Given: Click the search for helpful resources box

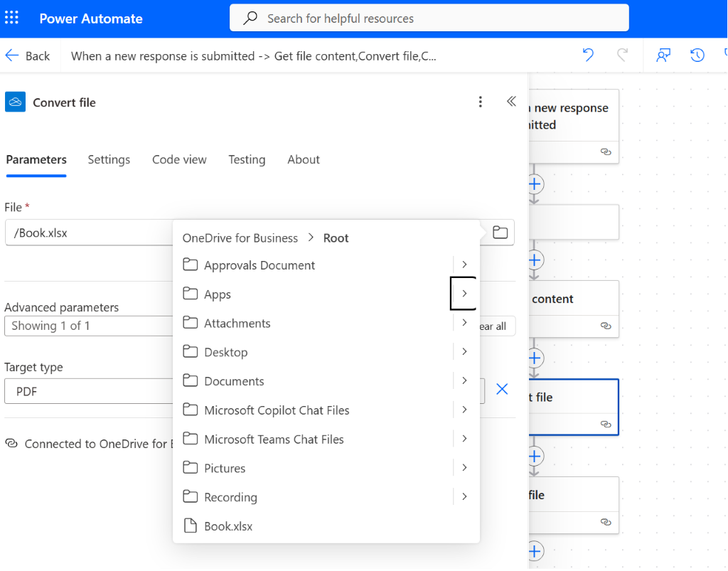Looking at the screenshot, I should (x=429, y=18).
